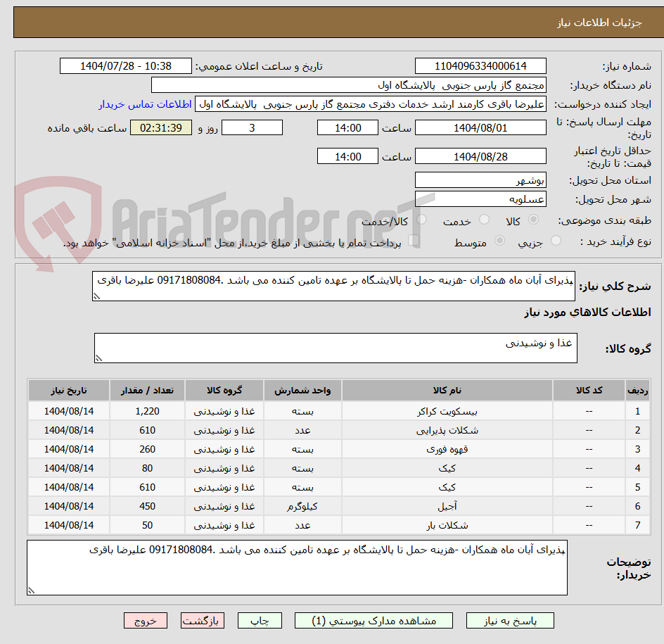Click inside the عسلویه city field

[480, 199]
